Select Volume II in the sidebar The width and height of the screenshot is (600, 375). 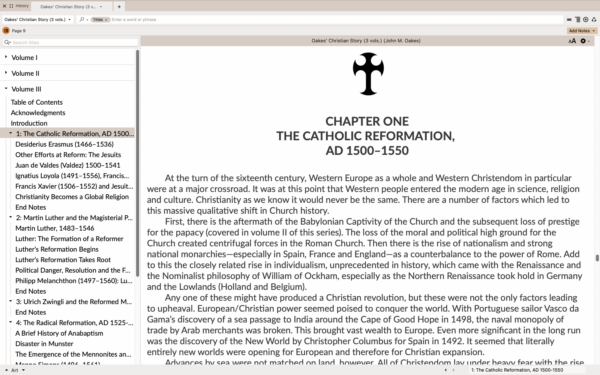[x=25, y=73]
